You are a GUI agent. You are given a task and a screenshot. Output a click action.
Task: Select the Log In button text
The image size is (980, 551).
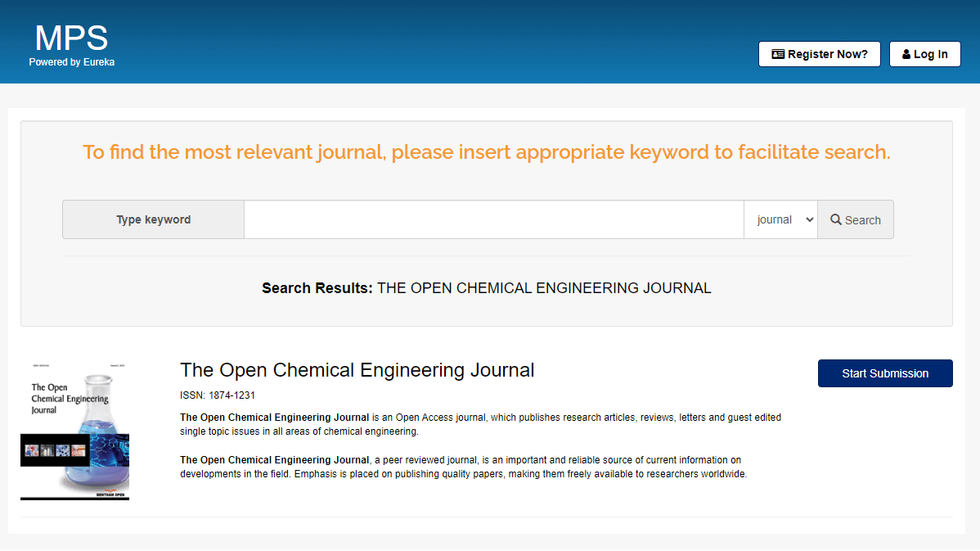coord(931,54)
